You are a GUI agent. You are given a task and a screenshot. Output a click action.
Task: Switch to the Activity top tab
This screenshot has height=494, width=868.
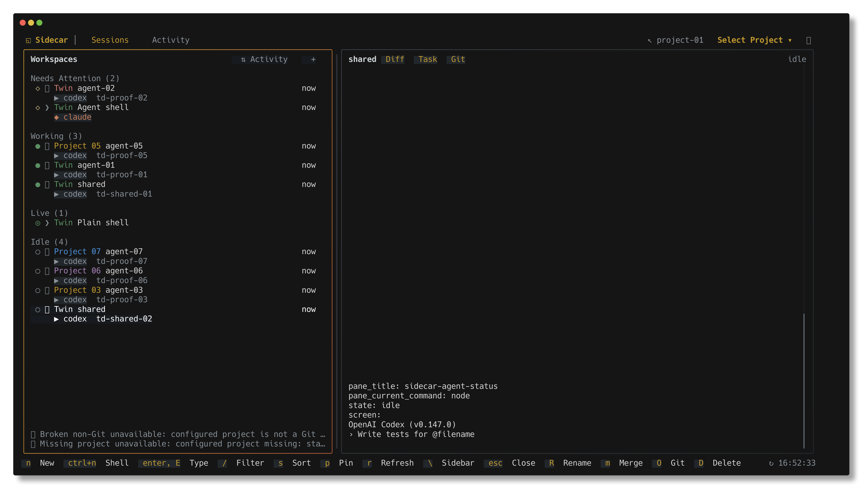coord(171,40)
